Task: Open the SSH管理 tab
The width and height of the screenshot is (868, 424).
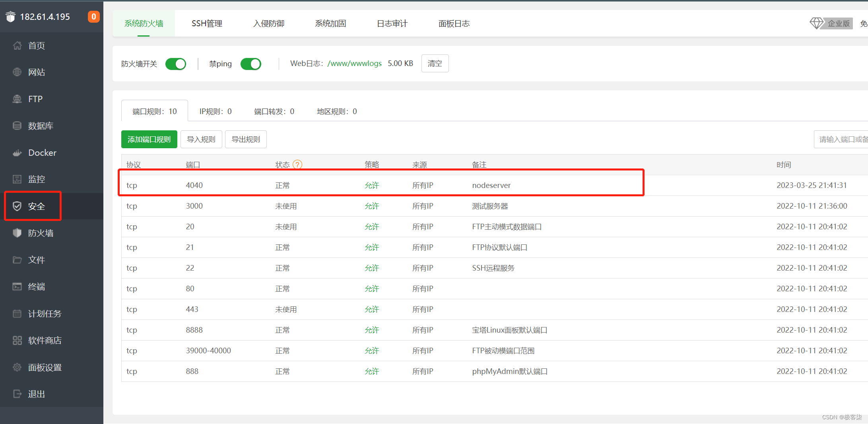Action: [207, 23]
